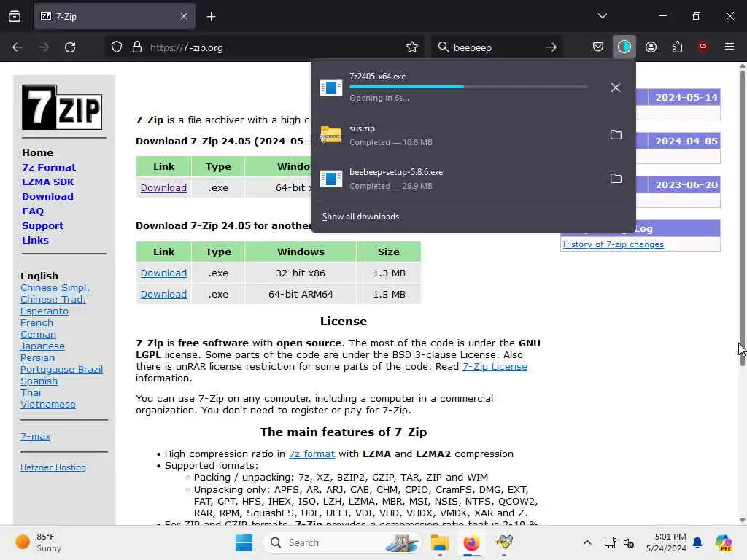Switch language to Vietnamese
This screenshot has width=747, height=560.
point(48,404)
